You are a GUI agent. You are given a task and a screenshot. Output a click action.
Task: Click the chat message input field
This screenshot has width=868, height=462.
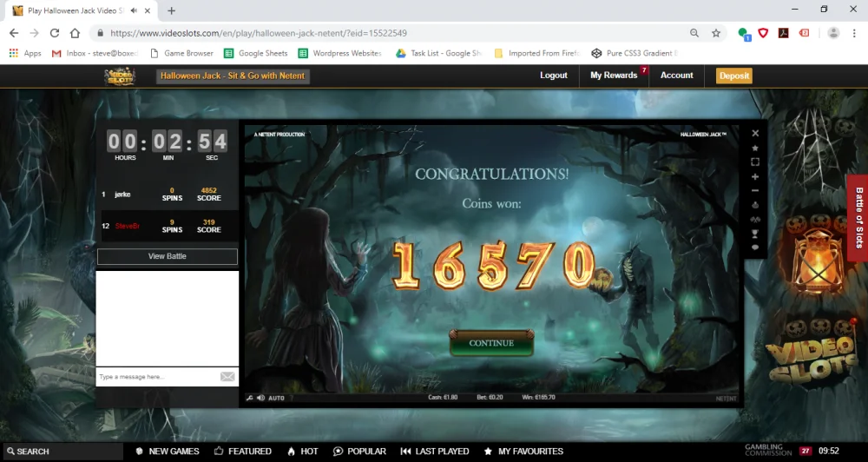point(158,377)
